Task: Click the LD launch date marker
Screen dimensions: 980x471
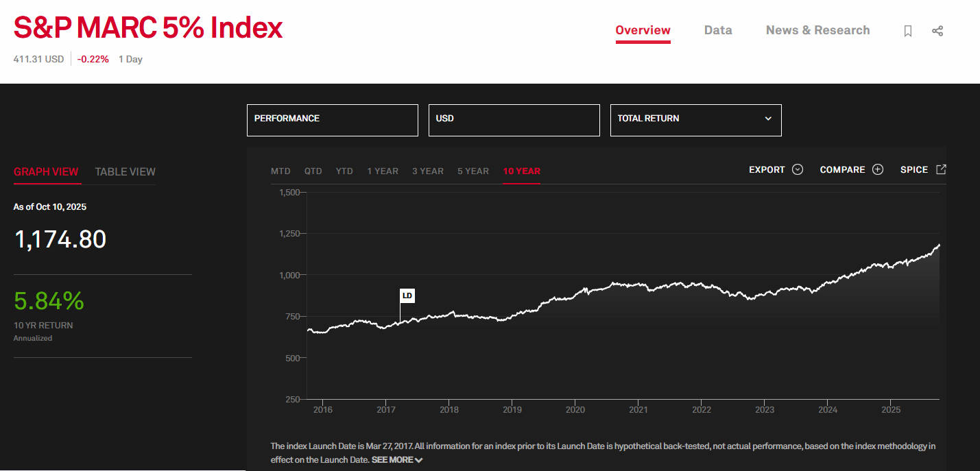Action: click(407, 295)
